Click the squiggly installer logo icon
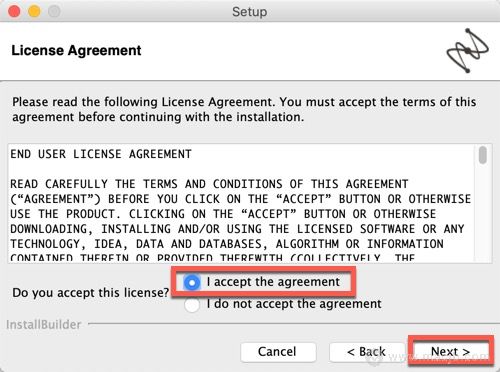Viewport: 500px width, 372px height. (468, 50)
